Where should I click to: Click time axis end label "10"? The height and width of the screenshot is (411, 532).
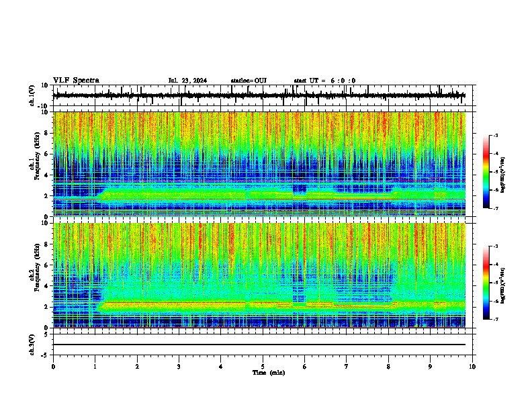click(472, 367)
